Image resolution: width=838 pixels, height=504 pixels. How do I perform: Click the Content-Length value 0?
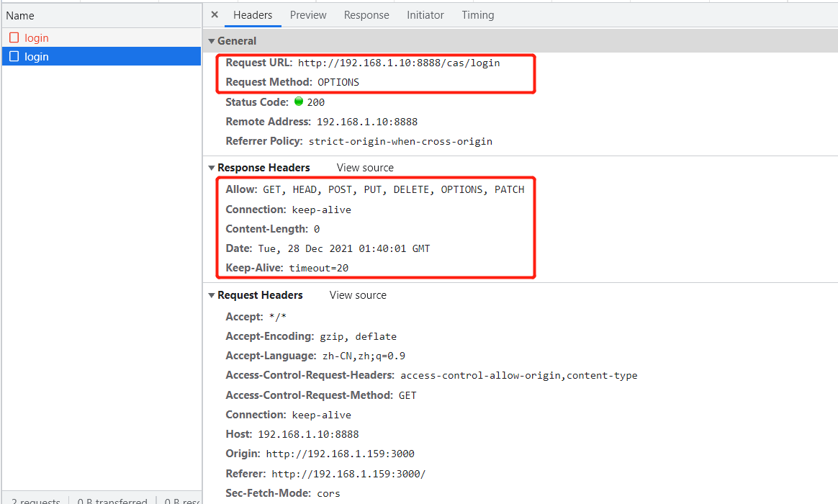[316, 229]
